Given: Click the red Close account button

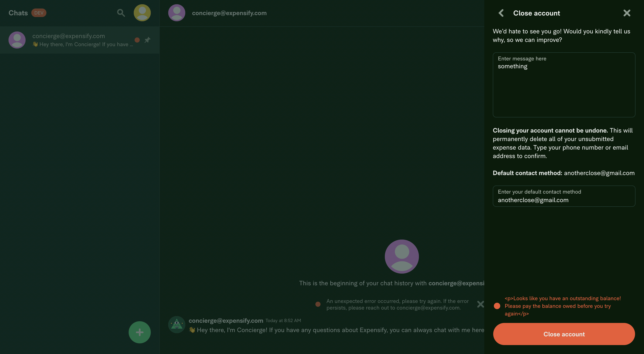Looking at the screenshot, I should (564, 334).
